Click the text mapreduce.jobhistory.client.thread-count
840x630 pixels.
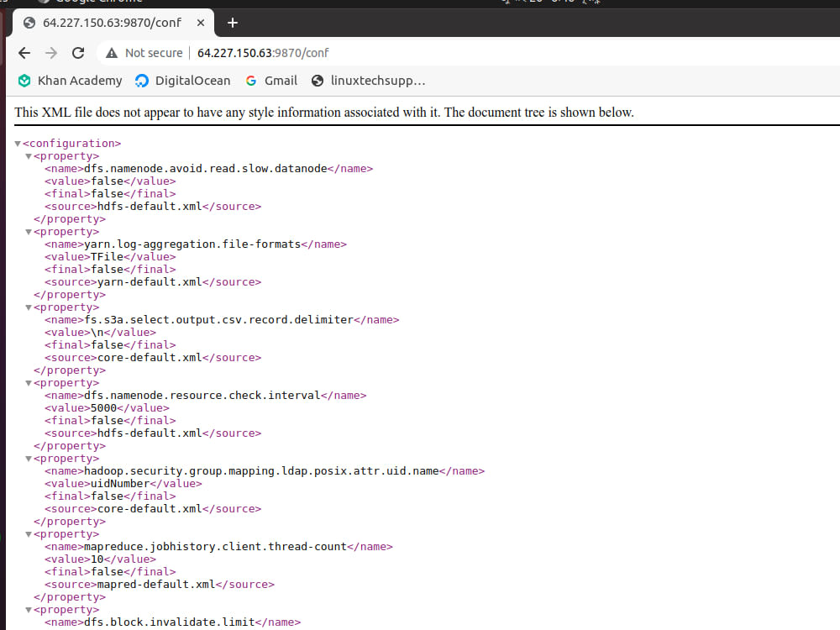[x=215, y=547]
